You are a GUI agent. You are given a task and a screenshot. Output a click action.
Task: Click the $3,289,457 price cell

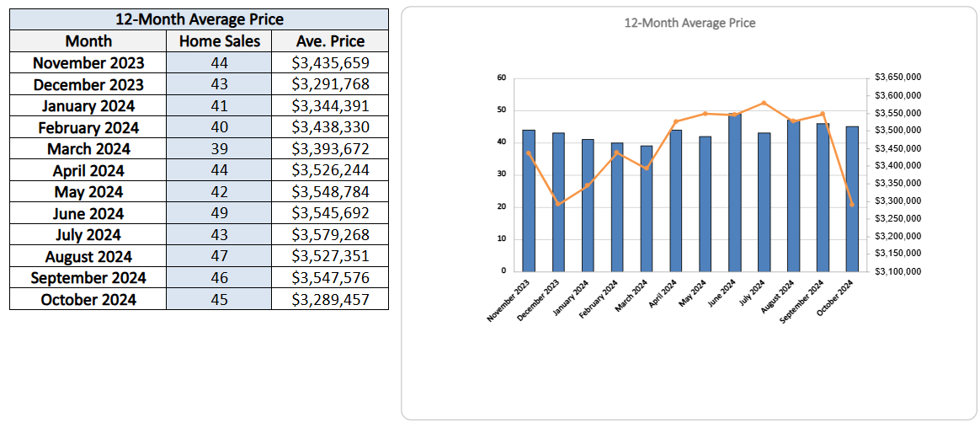(330, 299)
